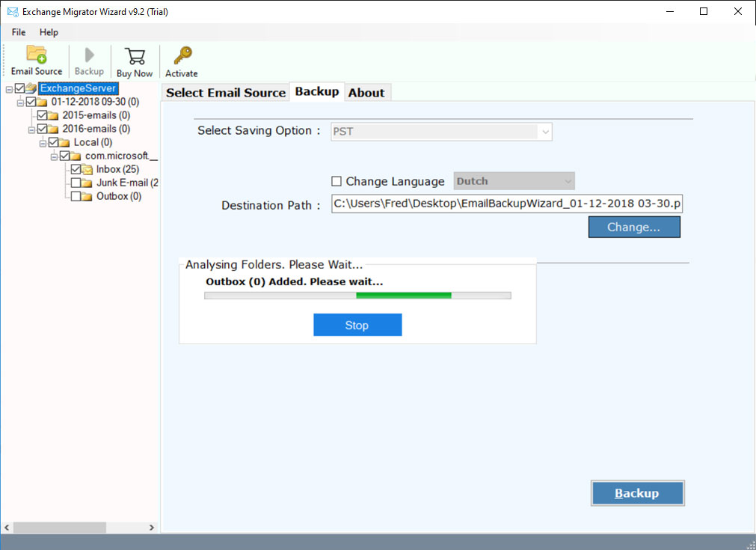Collapse the com.microsoft tree node
The height and width of the screenshot is (550, 756).
tap(54, 157)
